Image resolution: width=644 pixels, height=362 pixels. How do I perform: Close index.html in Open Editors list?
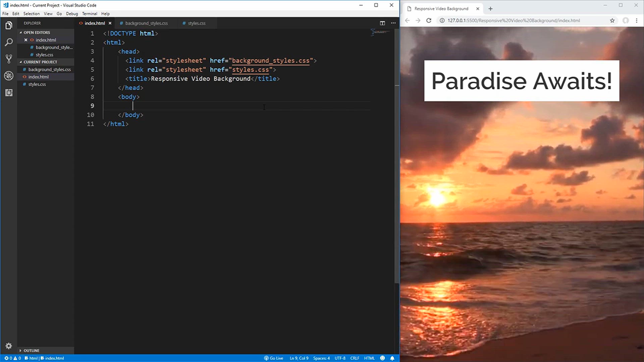26,40
